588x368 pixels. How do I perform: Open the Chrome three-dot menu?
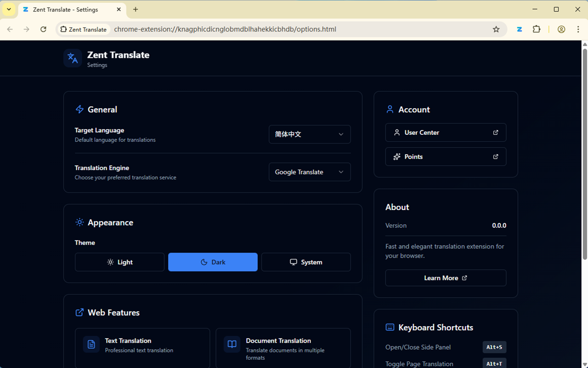[578, 29]
